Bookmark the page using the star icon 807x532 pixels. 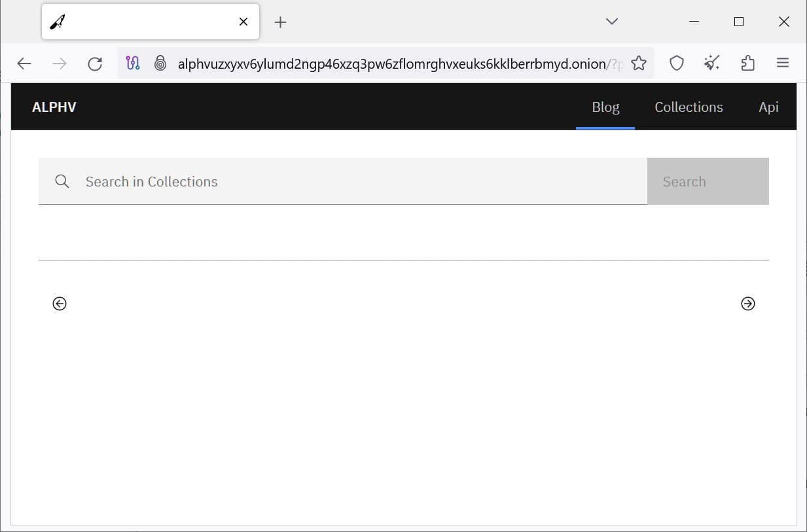coord(638,63)
